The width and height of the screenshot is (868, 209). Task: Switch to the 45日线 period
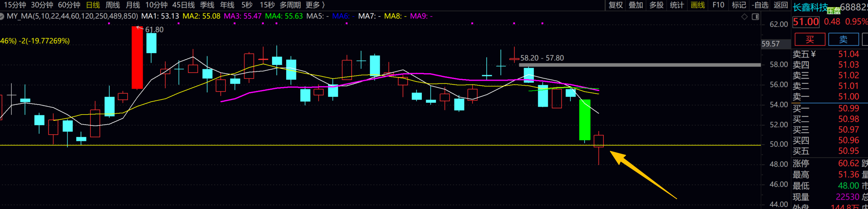click(184, 5)
